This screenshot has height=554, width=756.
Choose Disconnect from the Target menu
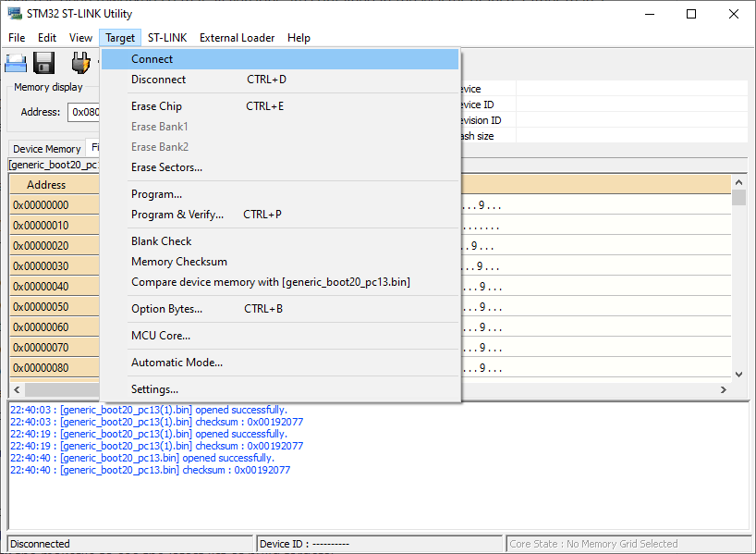(280, 80)
